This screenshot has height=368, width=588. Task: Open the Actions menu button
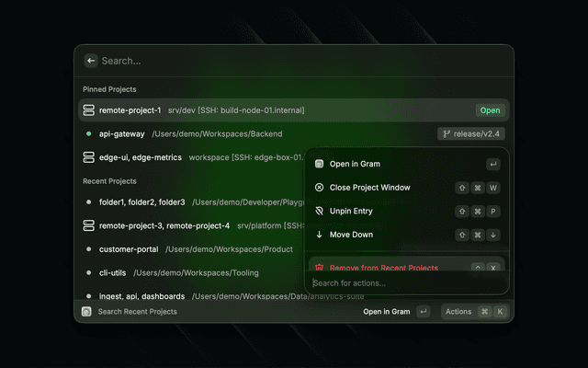pos(475,312)
